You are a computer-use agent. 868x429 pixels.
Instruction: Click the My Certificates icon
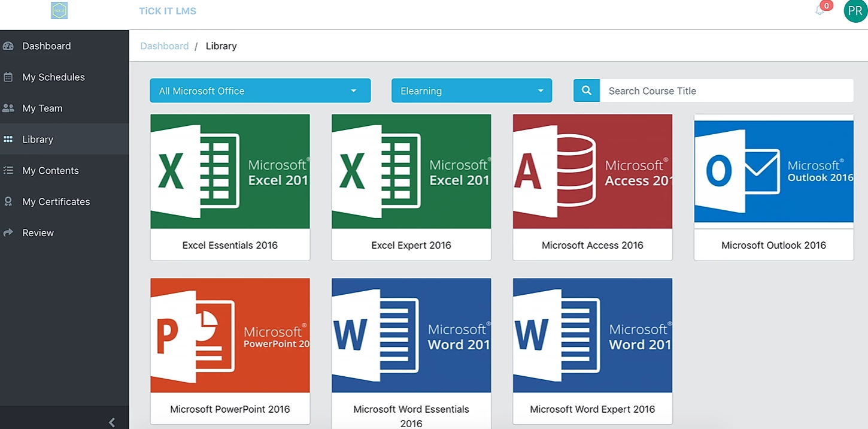(x=10, y=201)
